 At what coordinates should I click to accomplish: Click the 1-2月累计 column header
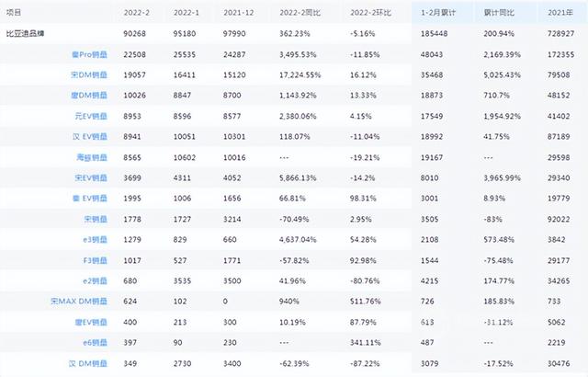[437, 12]
